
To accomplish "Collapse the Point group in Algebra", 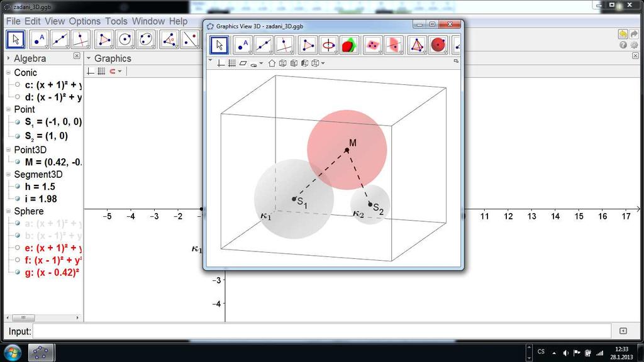I will coord(8,109).
